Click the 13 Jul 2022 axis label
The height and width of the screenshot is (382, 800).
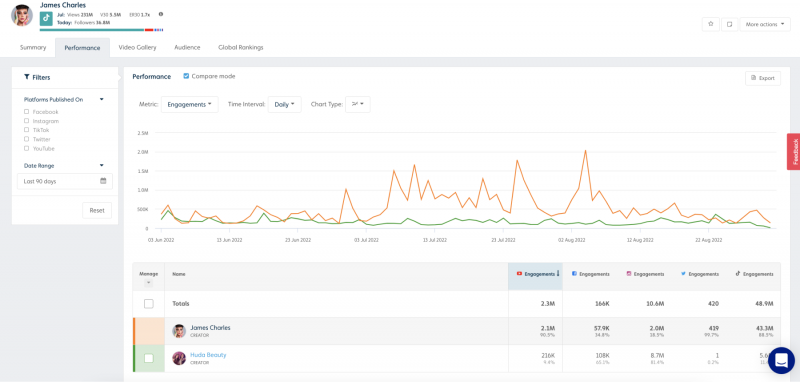(x=435, y=239)
